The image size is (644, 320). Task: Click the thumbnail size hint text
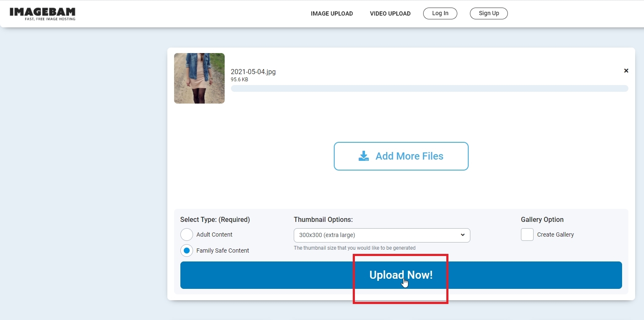354,248
